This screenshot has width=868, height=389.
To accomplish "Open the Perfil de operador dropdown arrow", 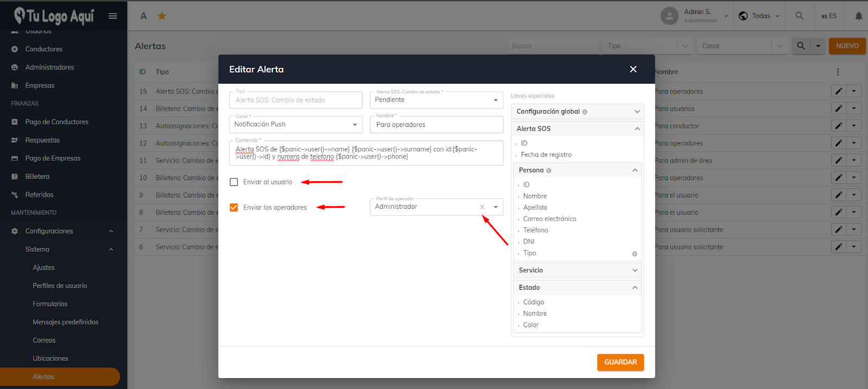I will [x=496, y=207].
